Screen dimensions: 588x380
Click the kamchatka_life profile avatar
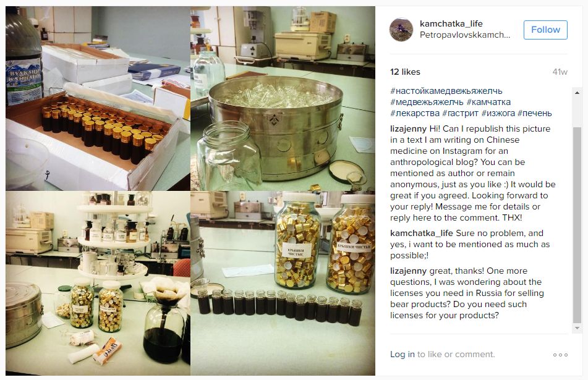point(401,29)
